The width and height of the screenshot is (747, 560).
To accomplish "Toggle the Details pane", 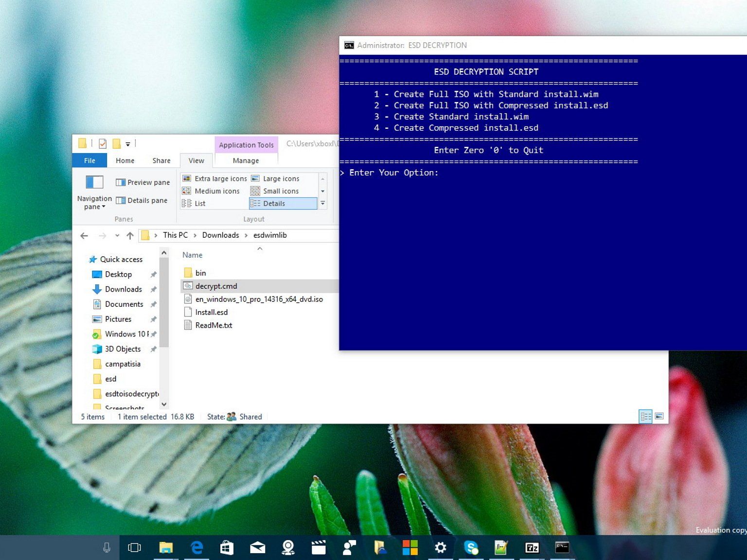I will tap(142, 200).
